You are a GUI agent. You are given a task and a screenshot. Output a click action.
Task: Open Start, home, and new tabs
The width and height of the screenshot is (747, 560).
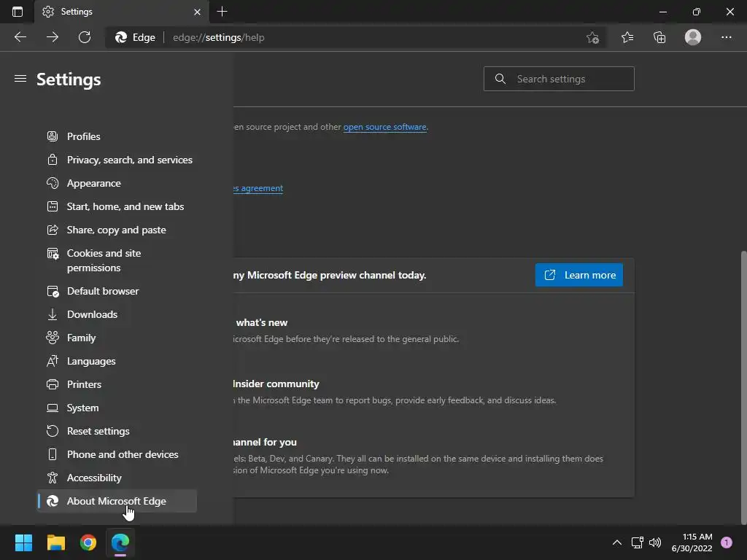(117, 206)
